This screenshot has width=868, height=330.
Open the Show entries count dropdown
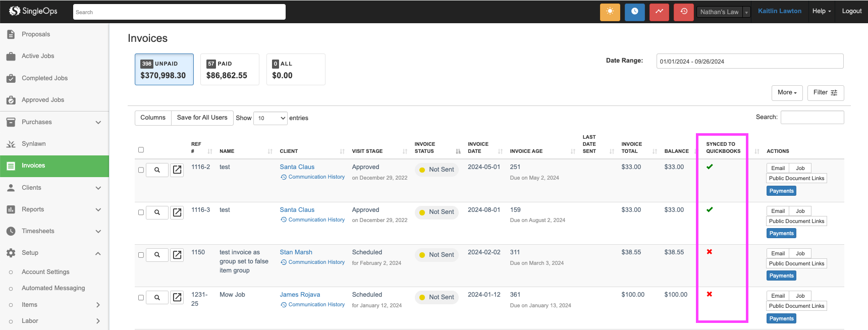coord(270,118)
